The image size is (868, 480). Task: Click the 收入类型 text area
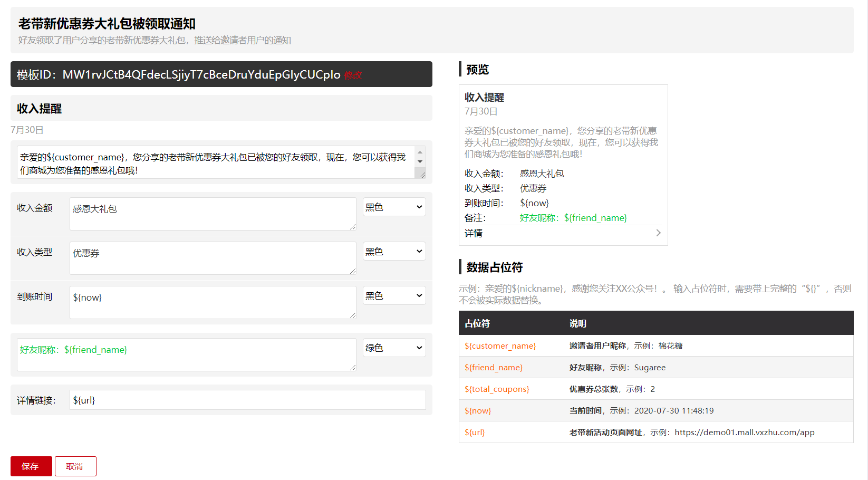pyautogui.click(x=213, y=258)
